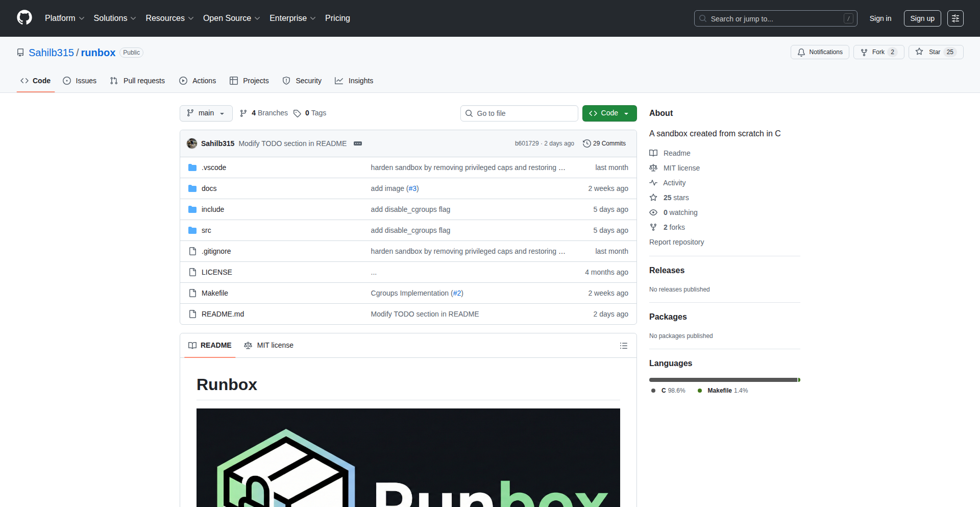Click the src folder icon
Screen dimensions: 980x507
point(192,230)
